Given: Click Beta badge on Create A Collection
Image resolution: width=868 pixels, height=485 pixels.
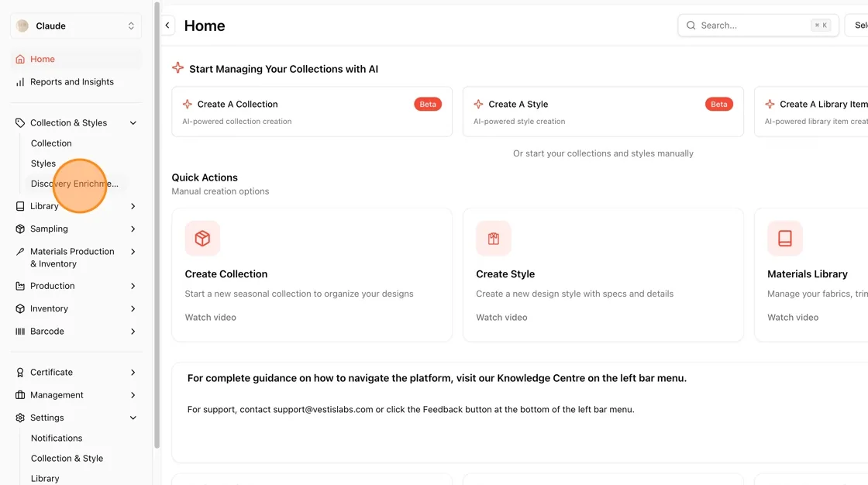Looking at the screenshot, I should [428, 104].
